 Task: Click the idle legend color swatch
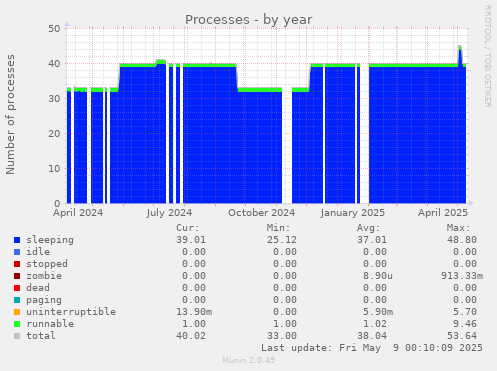coord(17,252)
